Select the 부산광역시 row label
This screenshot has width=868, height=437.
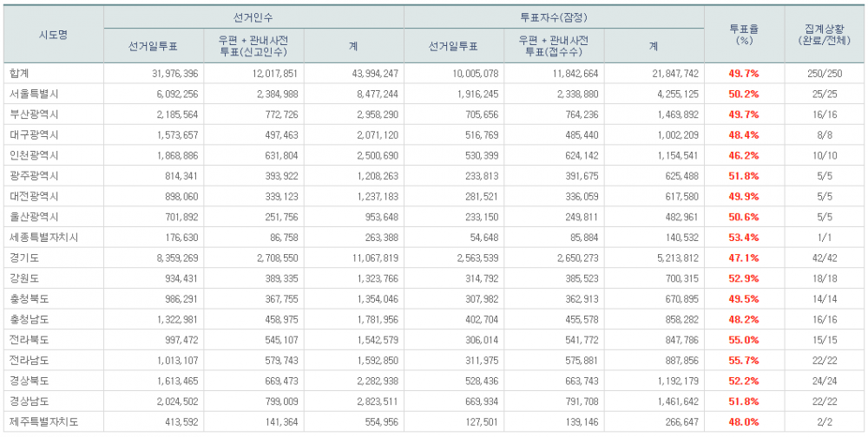click(x=33, y=114)
